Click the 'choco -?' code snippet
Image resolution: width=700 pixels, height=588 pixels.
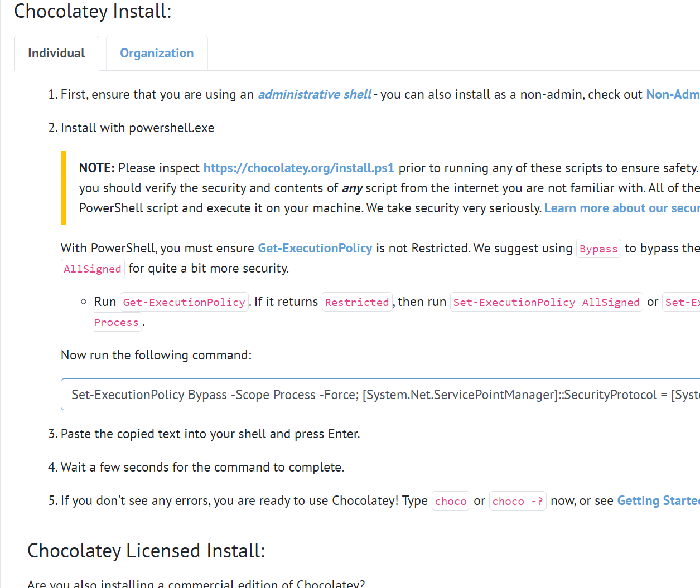(x=518, y=501)
